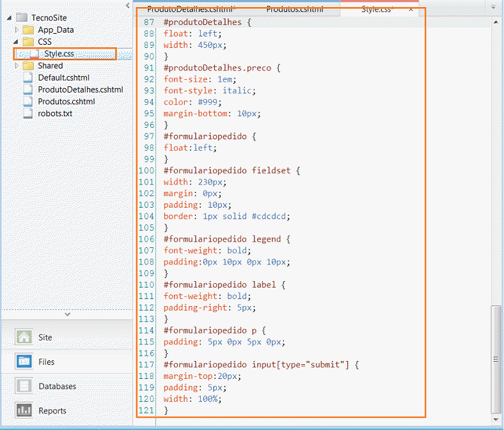The width and height of the screenshot is (504, 430).
Task: Click the Files workspace icon
Action: pyautogui.click(x=24, y=362)
